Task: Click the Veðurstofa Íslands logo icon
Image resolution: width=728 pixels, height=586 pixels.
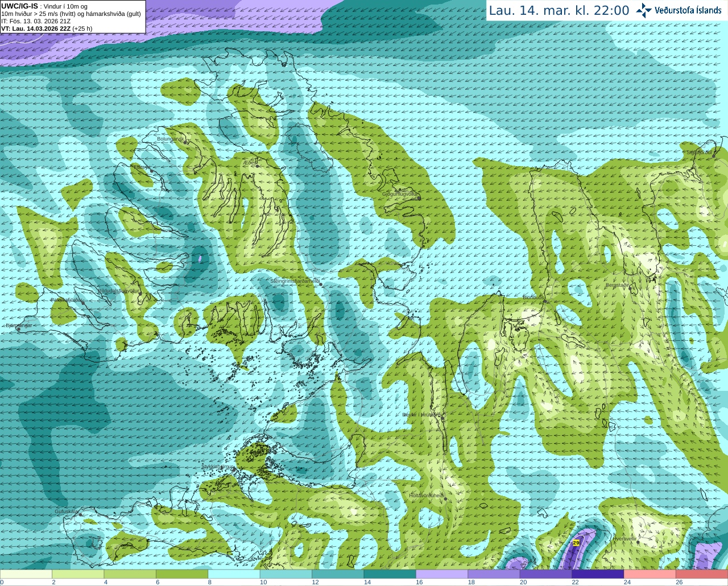Action: point(644,10)
